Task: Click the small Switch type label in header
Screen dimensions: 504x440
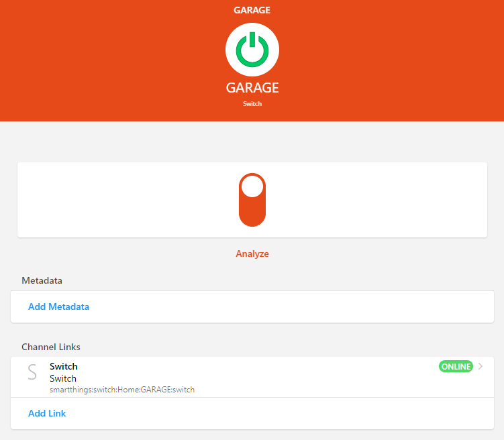Action: (x=252, y=104)
